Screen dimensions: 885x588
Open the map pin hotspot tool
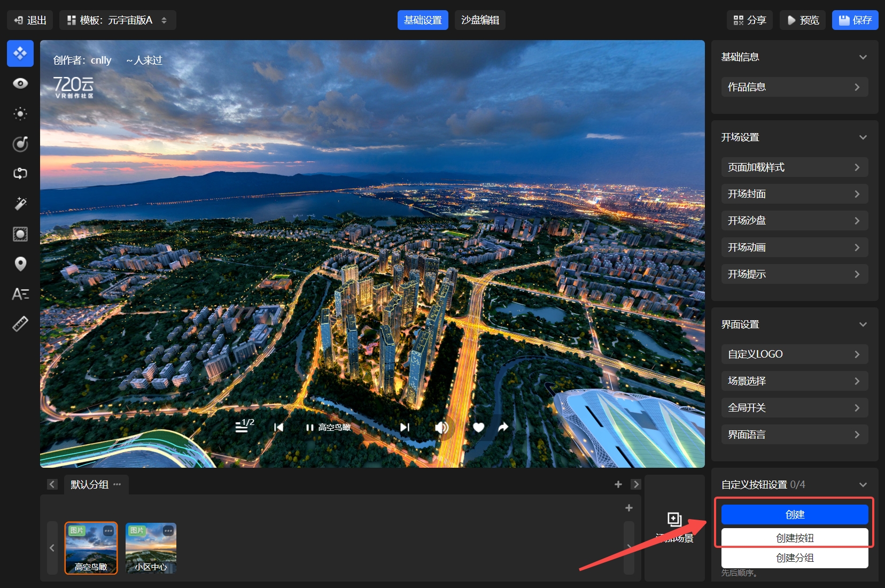click(x=20, y=264)
